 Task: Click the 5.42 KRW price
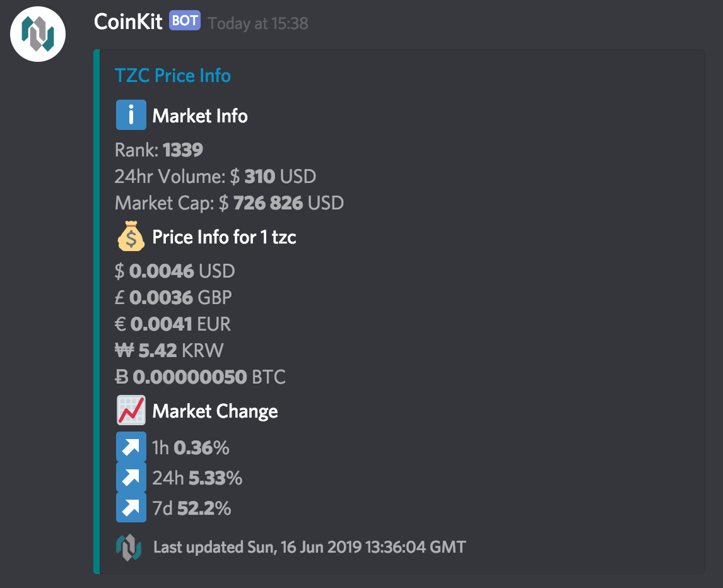point(168,351)
